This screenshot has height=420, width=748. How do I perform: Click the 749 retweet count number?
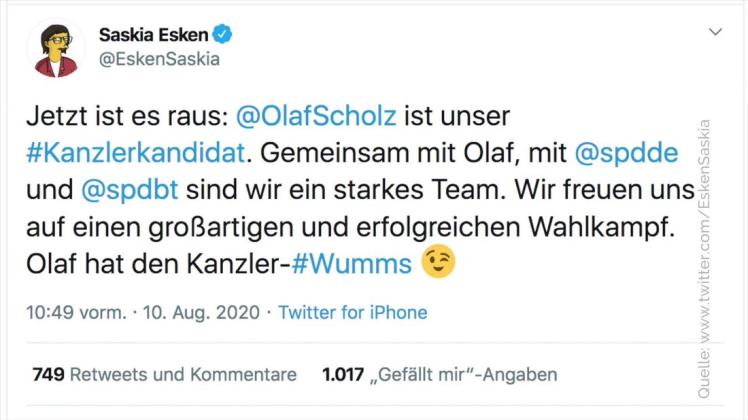coord(48,375)
